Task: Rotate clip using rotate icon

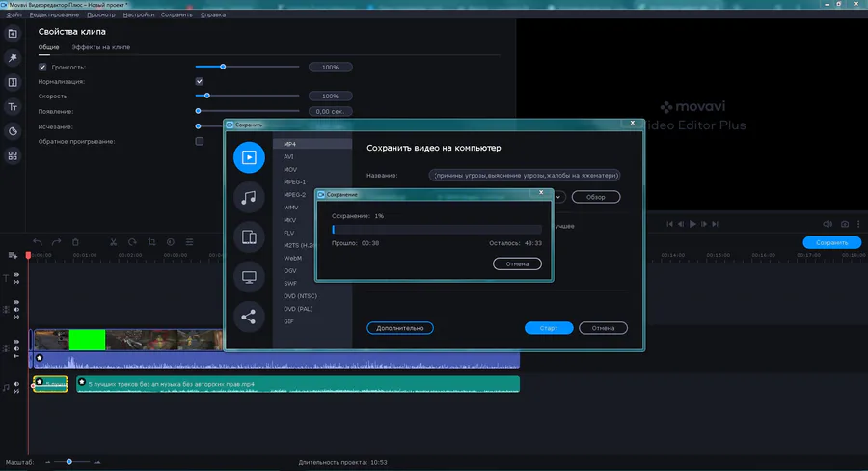Action: (x=132, y=242)
